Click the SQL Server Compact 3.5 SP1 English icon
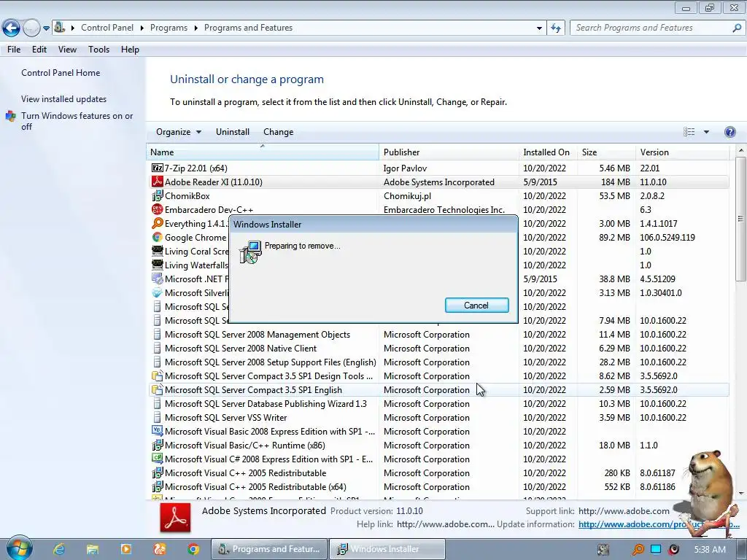This screenshot has height=560, width=747. point(158,389)
